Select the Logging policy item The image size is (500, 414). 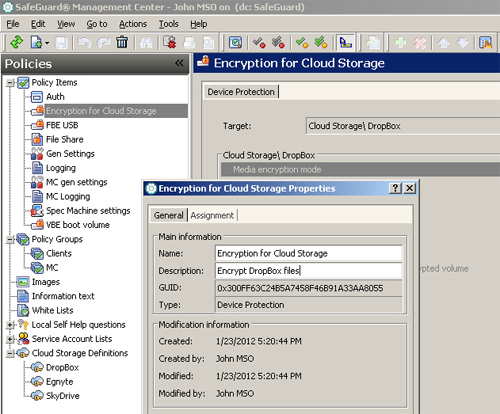tap(61, 168)
